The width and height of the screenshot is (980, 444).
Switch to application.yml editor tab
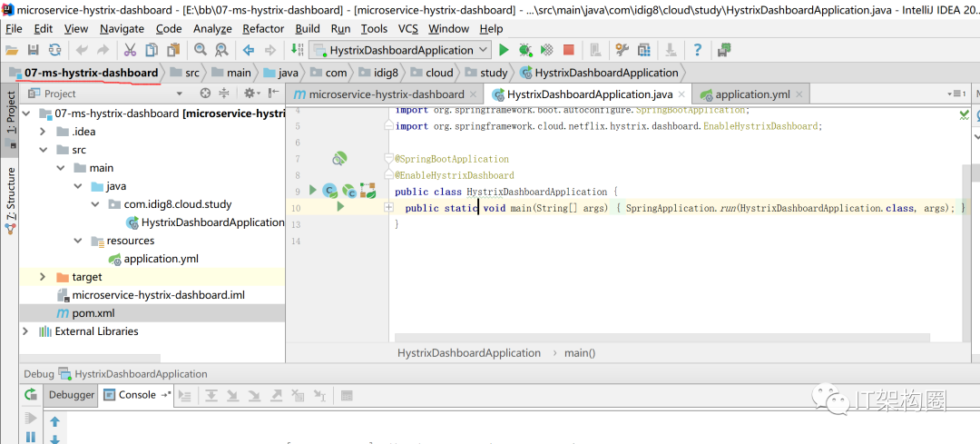[x=752, y=94]
